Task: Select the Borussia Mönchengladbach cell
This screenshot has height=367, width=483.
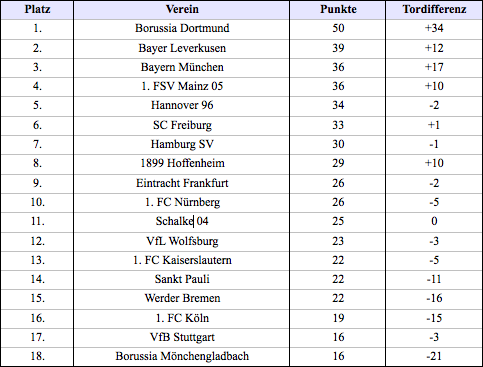Action: click(182, 356)
